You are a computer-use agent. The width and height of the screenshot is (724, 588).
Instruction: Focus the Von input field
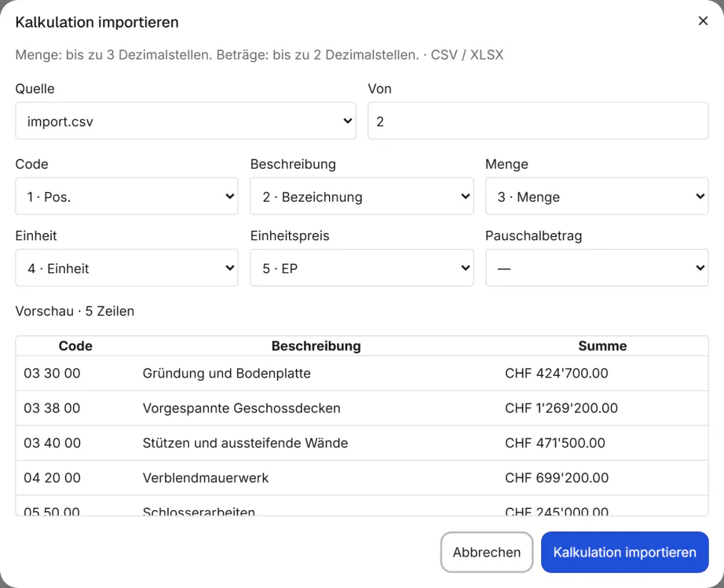538,121
